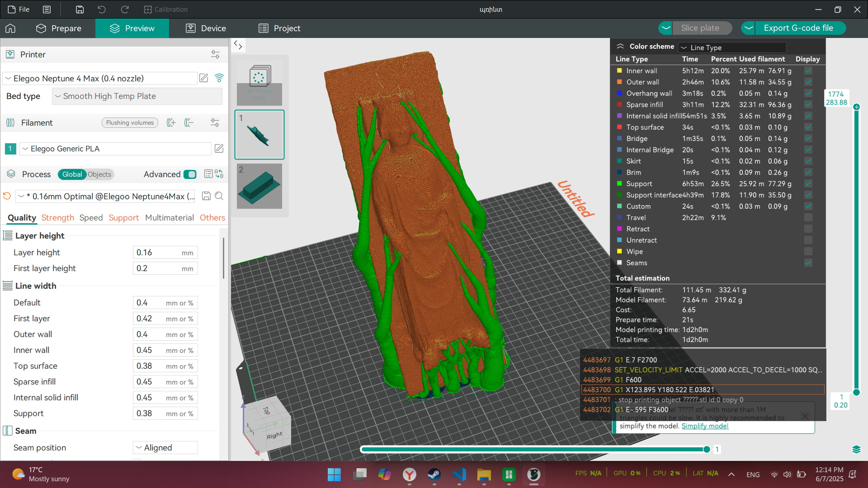Click the Simplify model link
Viewport: 868px width, 488px height.
tap(705, 426)
